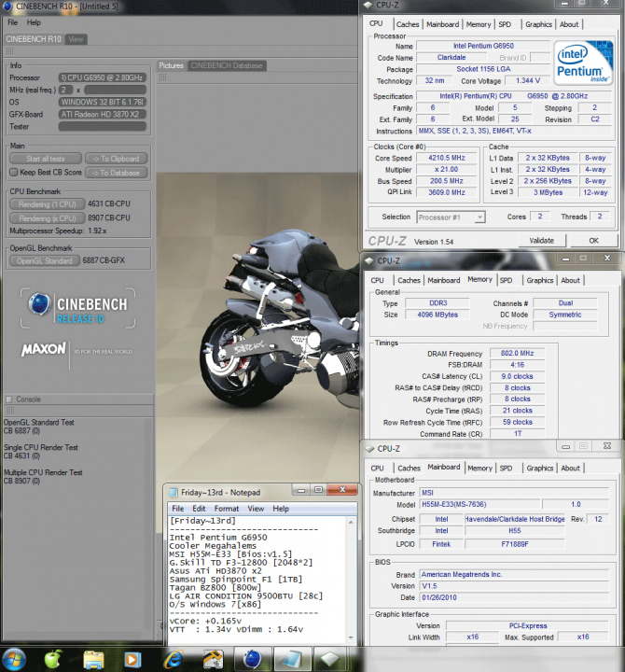Click the 6887 CB-GFX score
Image resolution: width=625 pixels, height=672 pixels.
click(x=104, y=260)
